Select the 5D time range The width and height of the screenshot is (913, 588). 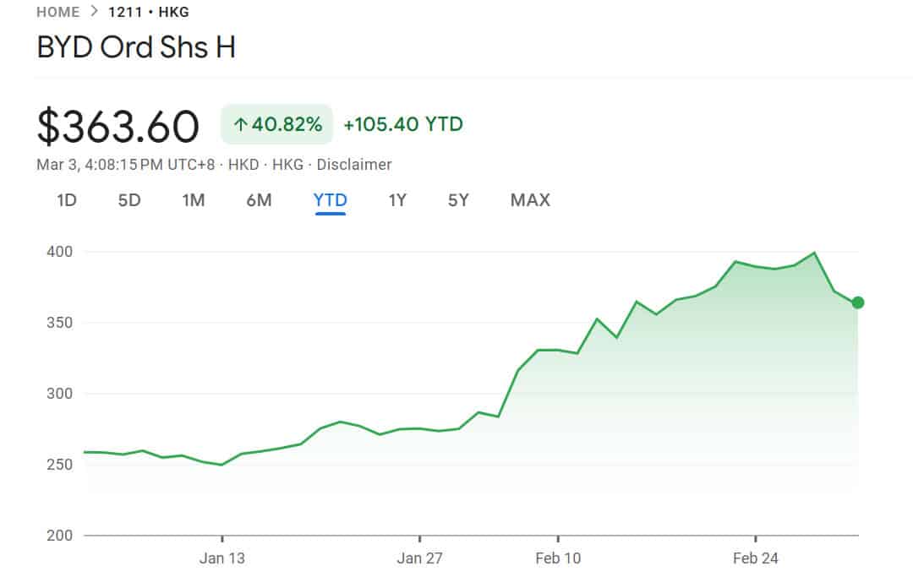(129, 200)
